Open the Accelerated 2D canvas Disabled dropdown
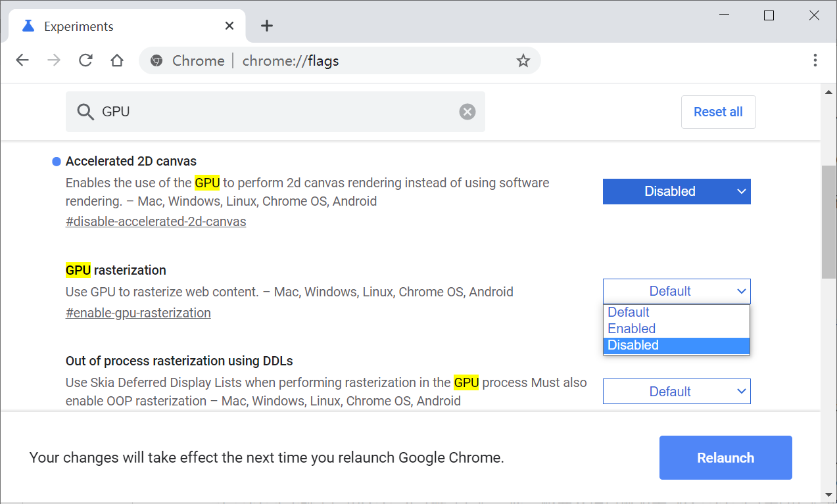837x504 pixels. click(x=677, y=191)
